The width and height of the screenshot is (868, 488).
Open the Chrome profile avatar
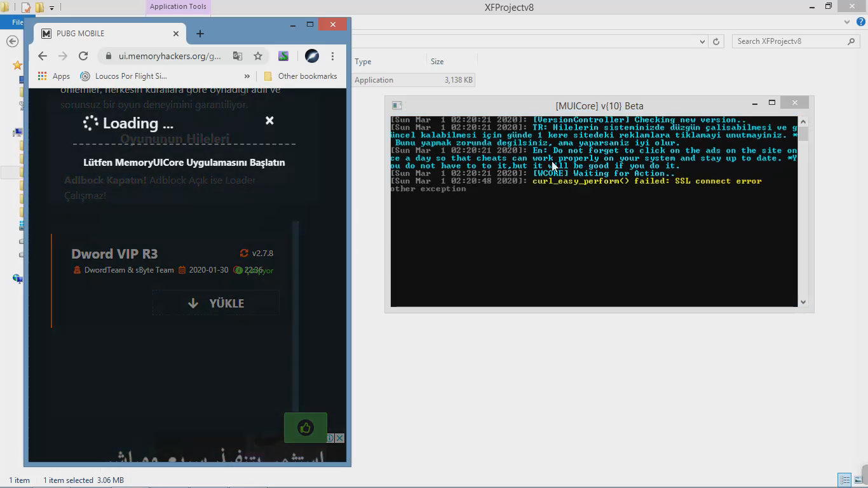coord(312,56)
